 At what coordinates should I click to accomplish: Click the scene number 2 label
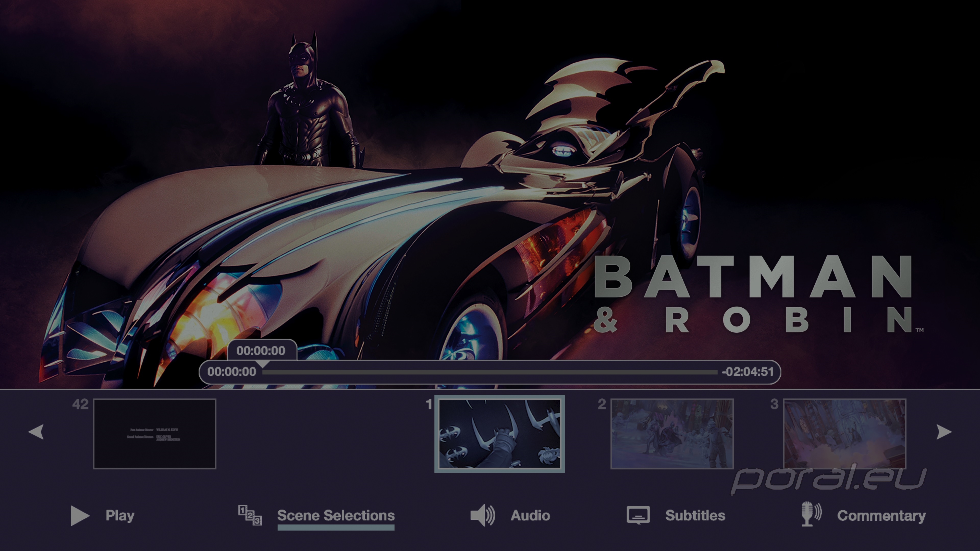pos(602,404)
